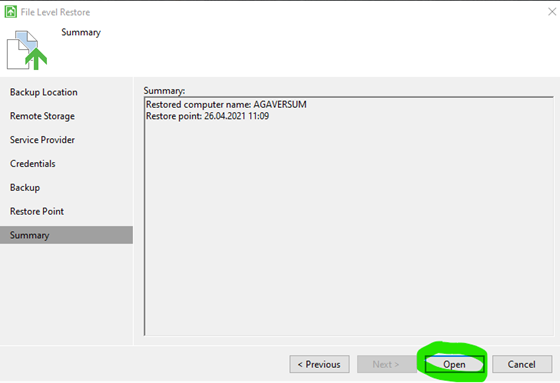Viewport: 560px width, 383px height.
Task: Select the Credentials step
Action: (32, 164)
